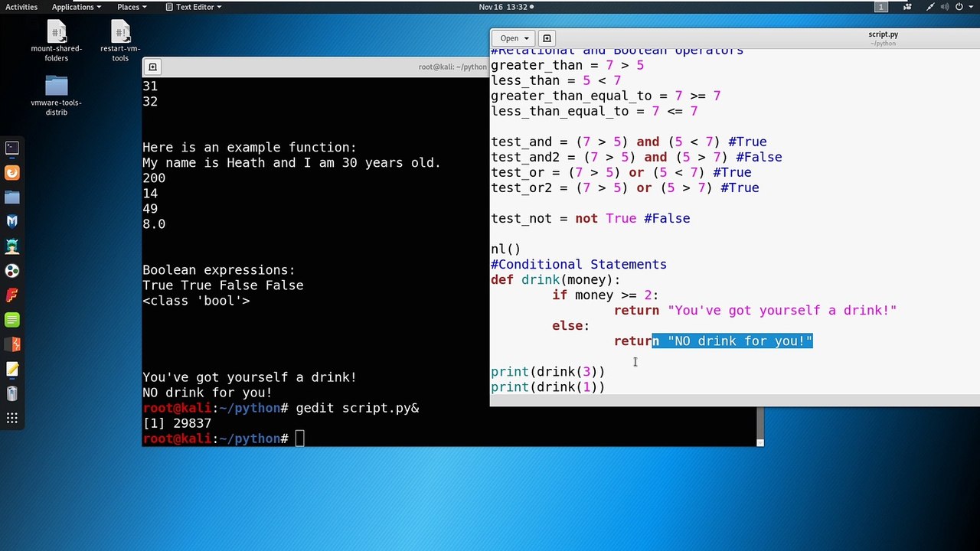
Task: Click the line print(drink(1)) in gedit
Action: point(547,387)
